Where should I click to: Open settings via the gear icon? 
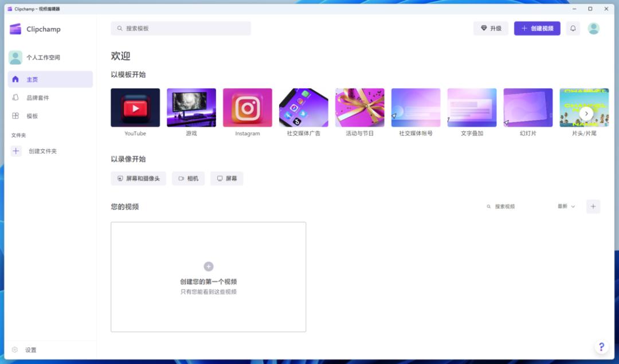pos(15,350)
